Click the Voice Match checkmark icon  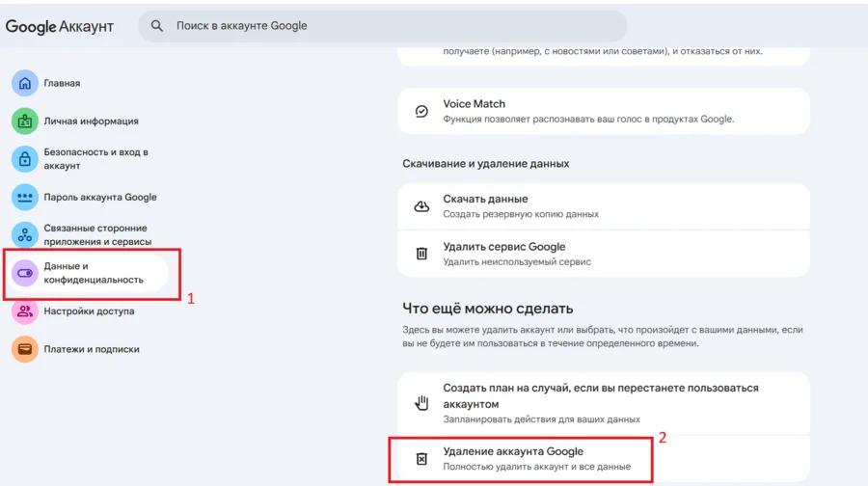421,111
